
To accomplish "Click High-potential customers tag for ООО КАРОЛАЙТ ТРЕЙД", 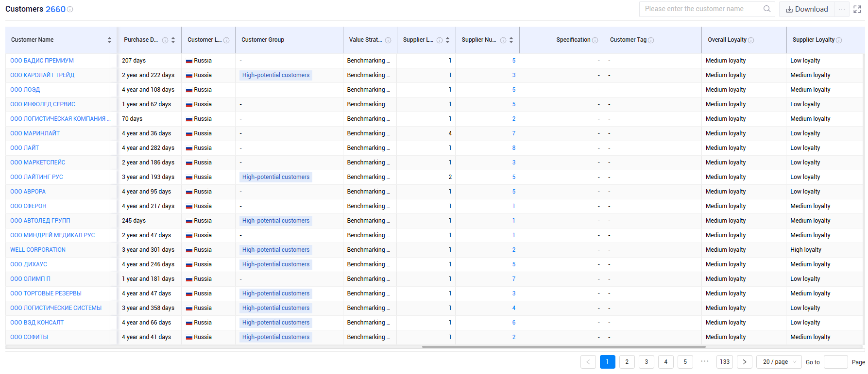I will (276, 75).
